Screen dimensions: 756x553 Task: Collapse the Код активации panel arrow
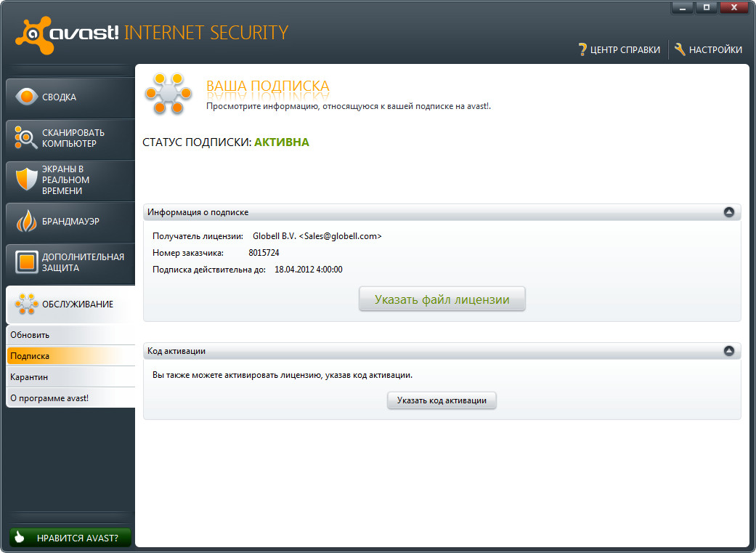(728, 351)
